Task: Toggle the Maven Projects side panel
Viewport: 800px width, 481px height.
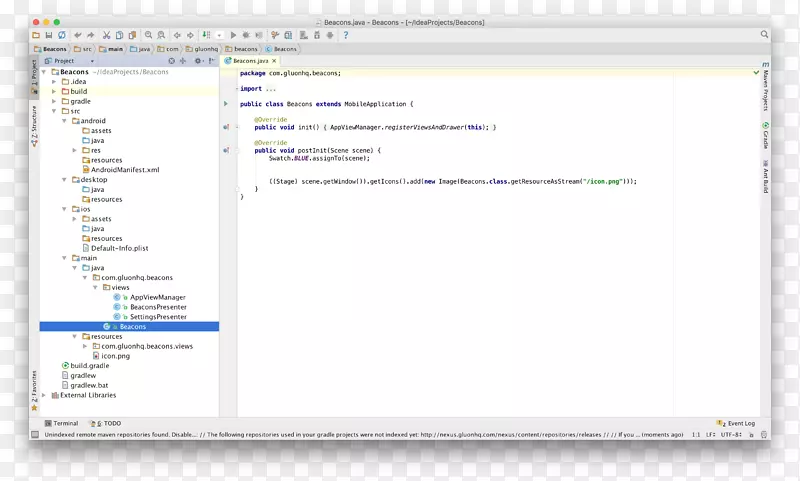Action: [765, 90]
